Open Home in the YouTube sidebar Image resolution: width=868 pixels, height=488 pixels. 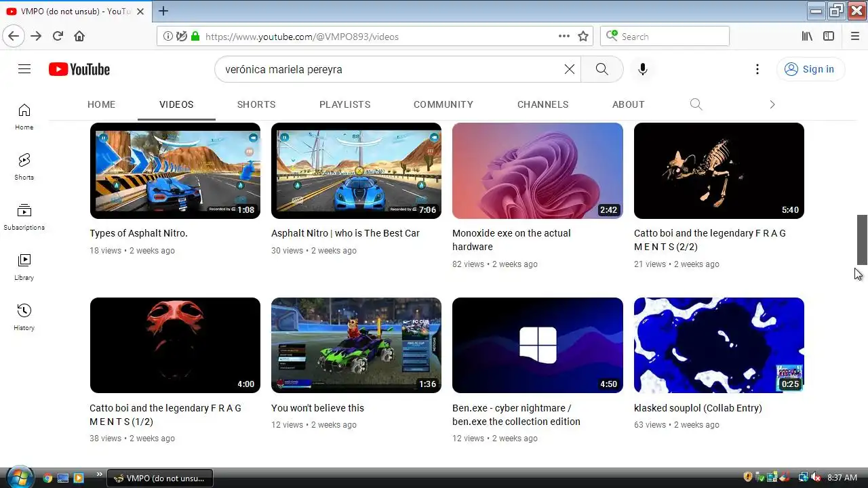[24, 117]
